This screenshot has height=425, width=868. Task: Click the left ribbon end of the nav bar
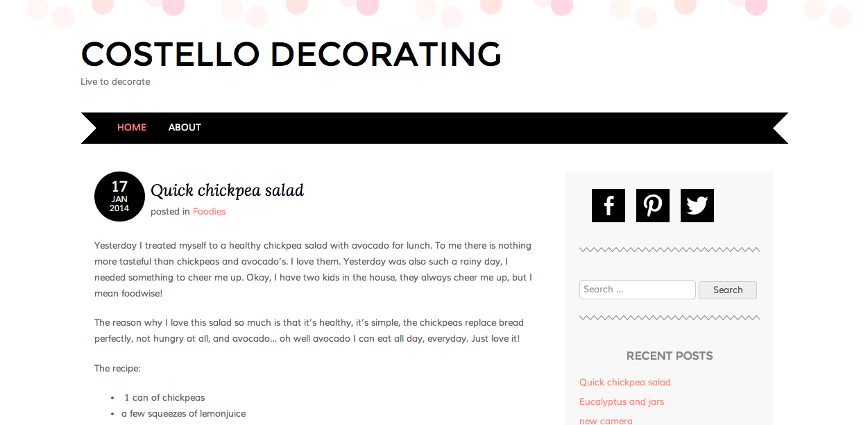(x=89, y=128)
